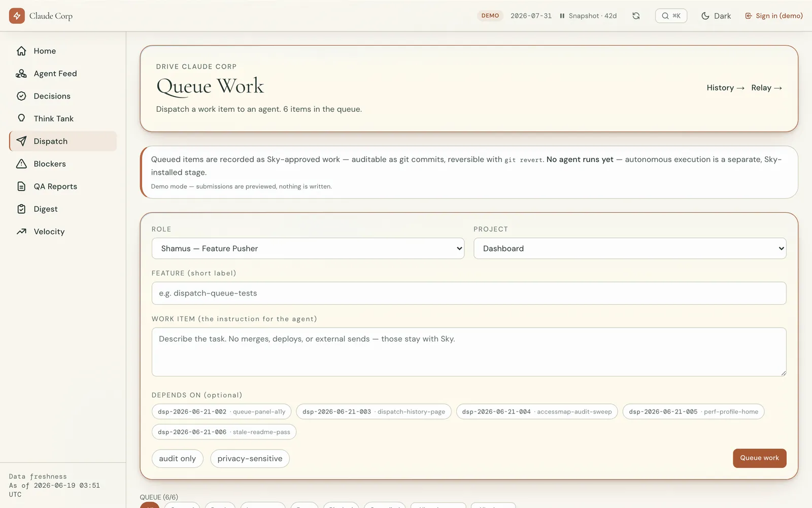The width and height of the screenshot is (812, 508).
Task: Click the Dispatch paper plane icon
Action: point(21,141)
